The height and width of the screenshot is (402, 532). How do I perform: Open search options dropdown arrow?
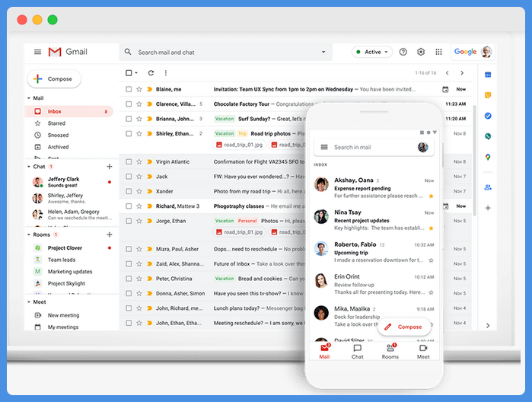(x=323, y=52)
